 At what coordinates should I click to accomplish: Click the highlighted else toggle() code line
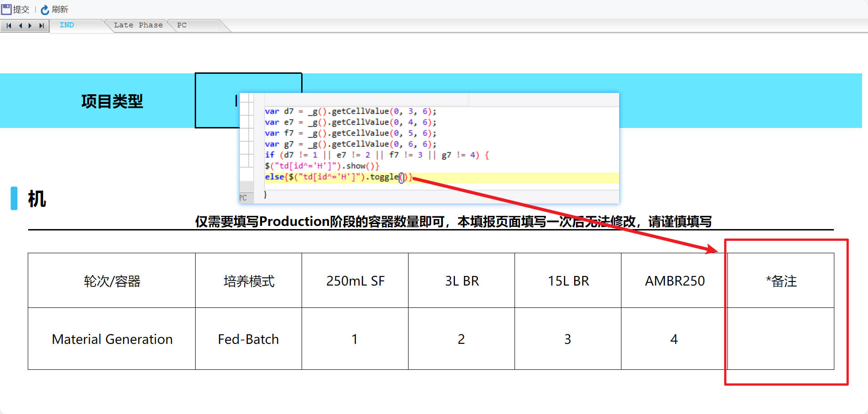[x=338, y=177]
